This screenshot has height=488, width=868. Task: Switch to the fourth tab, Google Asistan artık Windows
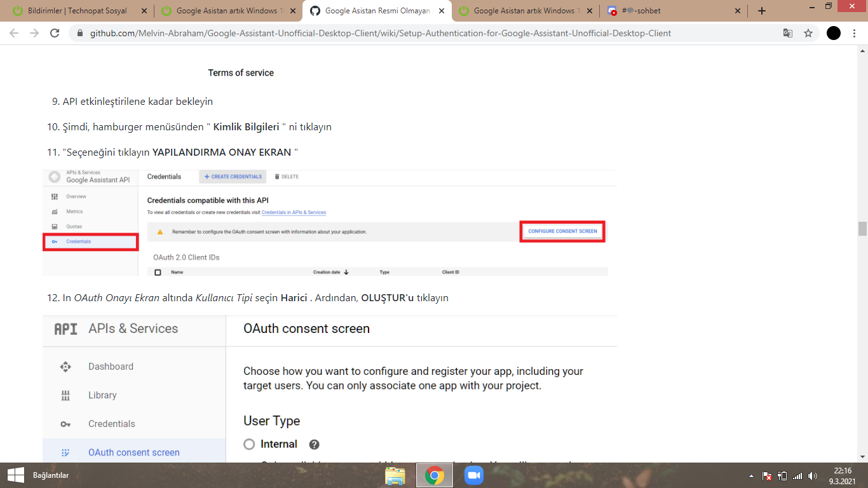tap(524, 11)
